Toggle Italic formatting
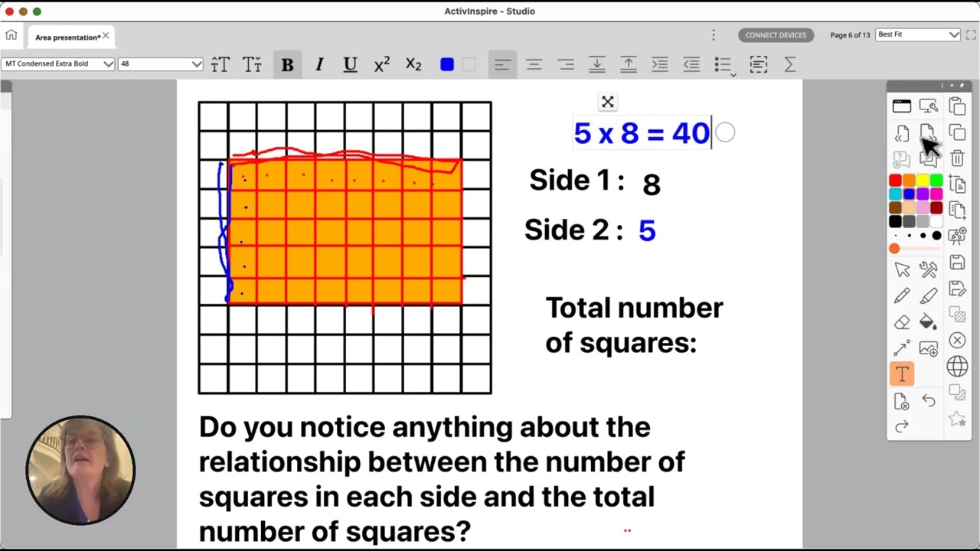The image size is (980, 551). pyautogui.click(x=319, y=65)
